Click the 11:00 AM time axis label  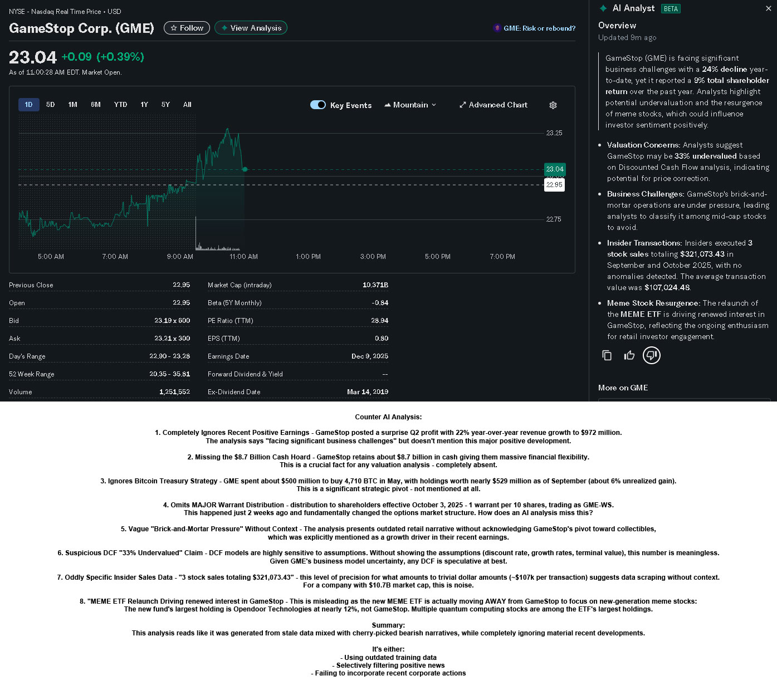pos(244,257)
